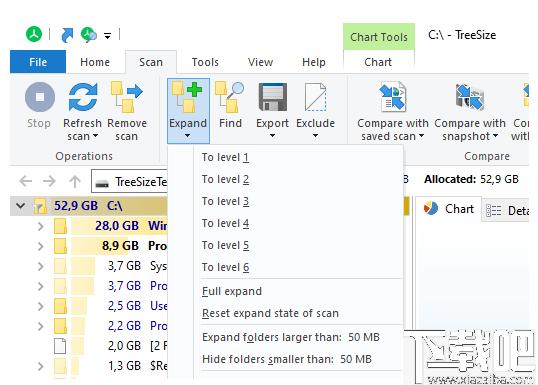Click the Refresh scan icon
This screenshot has width=538, height=385.
83,97
